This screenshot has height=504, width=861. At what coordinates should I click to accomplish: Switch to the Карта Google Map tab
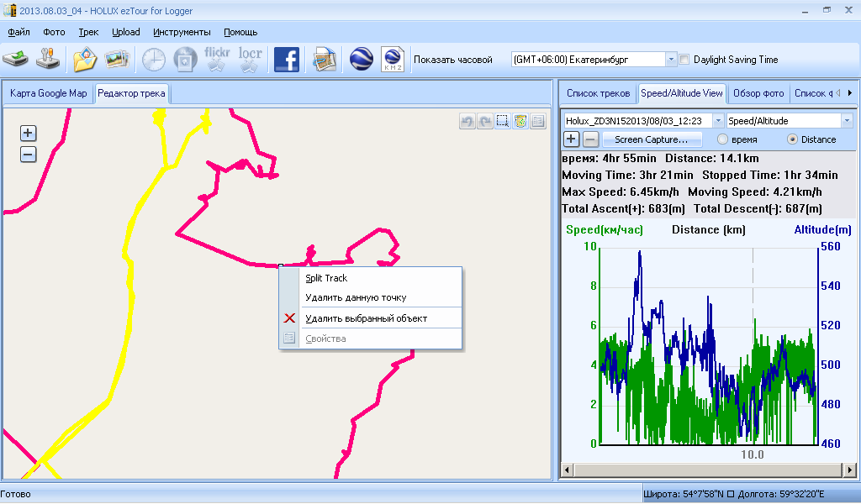[48, 93]
